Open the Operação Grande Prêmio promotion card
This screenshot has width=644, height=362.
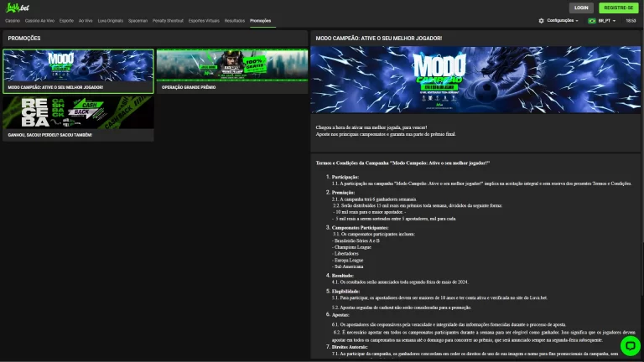pos(232,71)
